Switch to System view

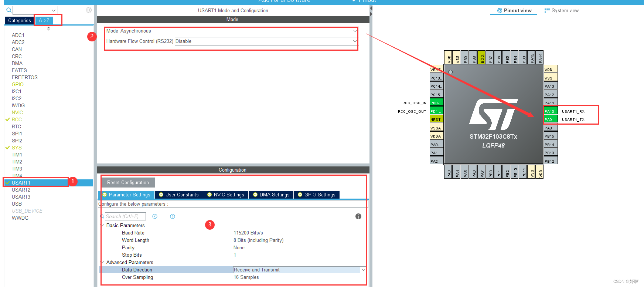pyautogui.click(x=562, y=10)
